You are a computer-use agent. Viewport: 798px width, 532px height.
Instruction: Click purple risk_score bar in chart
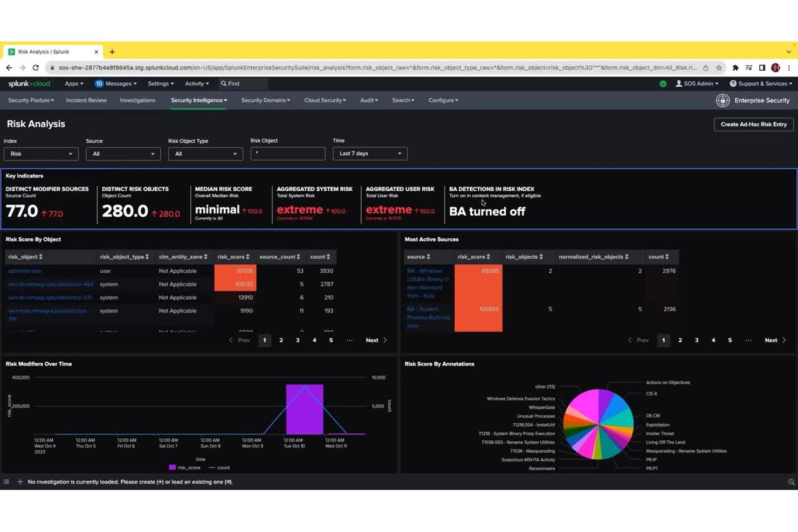coord(304,409)
